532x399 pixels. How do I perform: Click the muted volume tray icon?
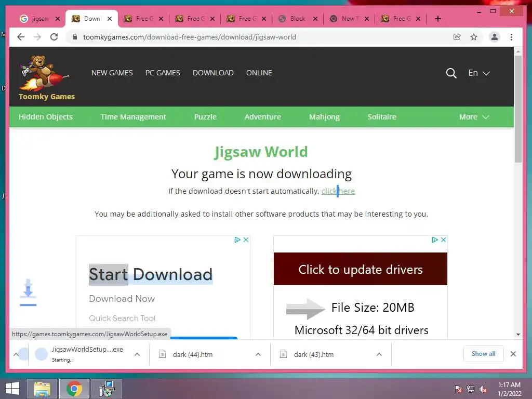pyautogui.click(x=483, y=389)
